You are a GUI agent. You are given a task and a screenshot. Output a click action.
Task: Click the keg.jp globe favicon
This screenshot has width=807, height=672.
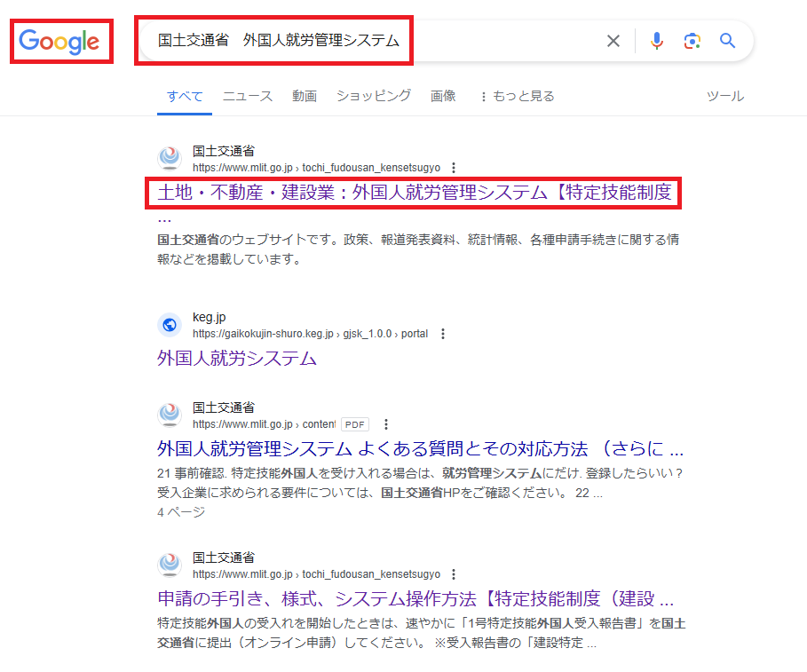[170, 326]
